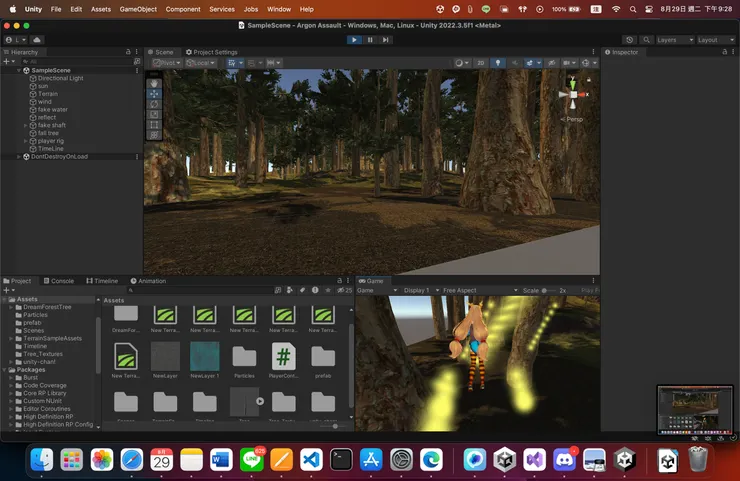Toggle scene lighting with the lightbulb button
The width and height of the screenshot is (740, 481).
(498, 62)
